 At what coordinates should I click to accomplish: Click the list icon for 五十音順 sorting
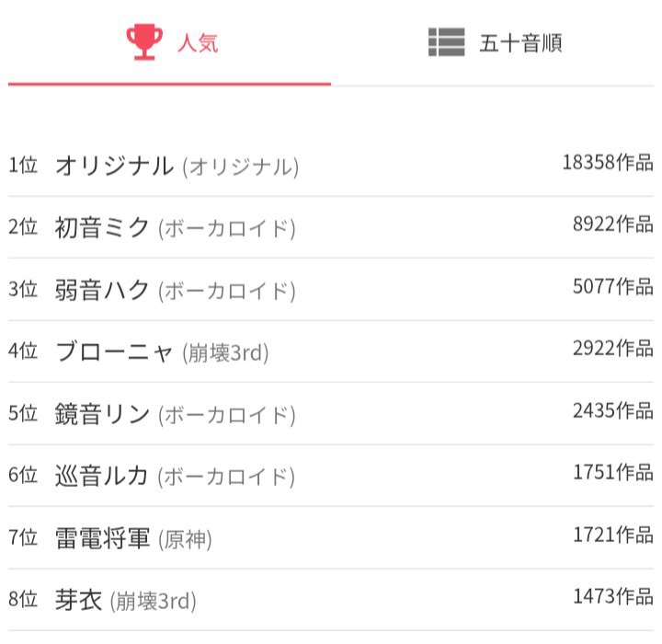(446, 42)
